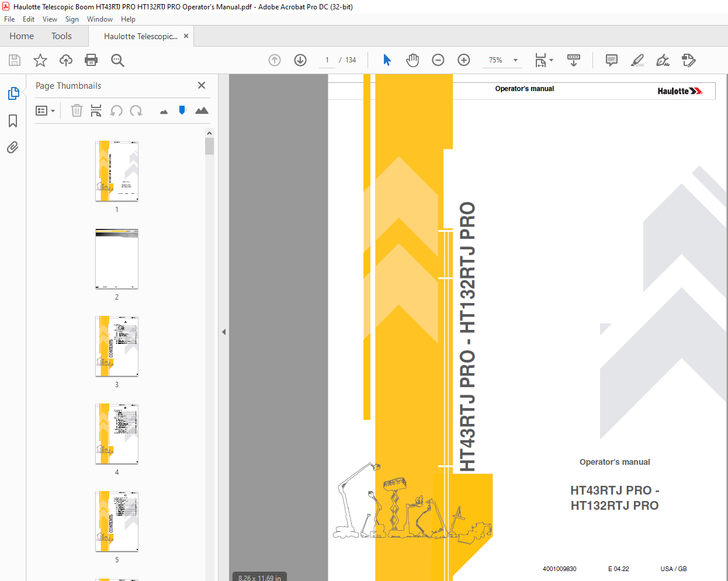Open the View menu
The width and height of the screenshot is (728, 581).
(x=50, y=19)
